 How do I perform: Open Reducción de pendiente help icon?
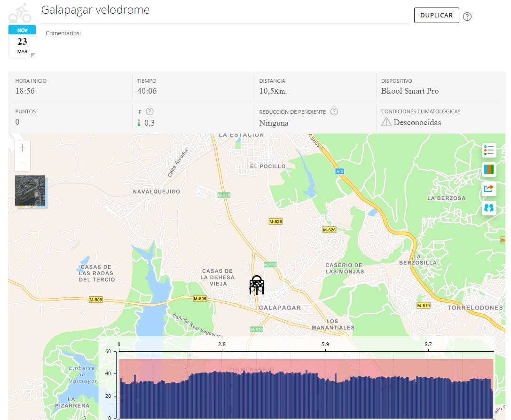pos(334,111)
